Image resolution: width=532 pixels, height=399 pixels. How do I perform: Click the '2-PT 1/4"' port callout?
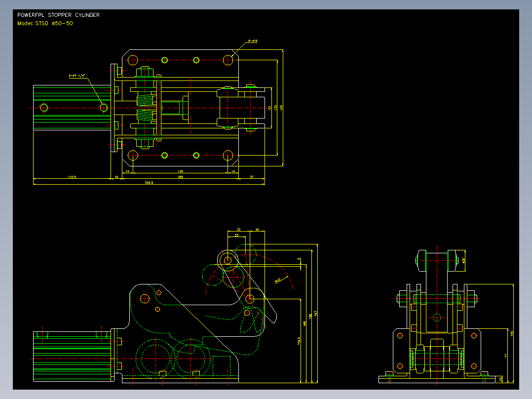(77, 76)
